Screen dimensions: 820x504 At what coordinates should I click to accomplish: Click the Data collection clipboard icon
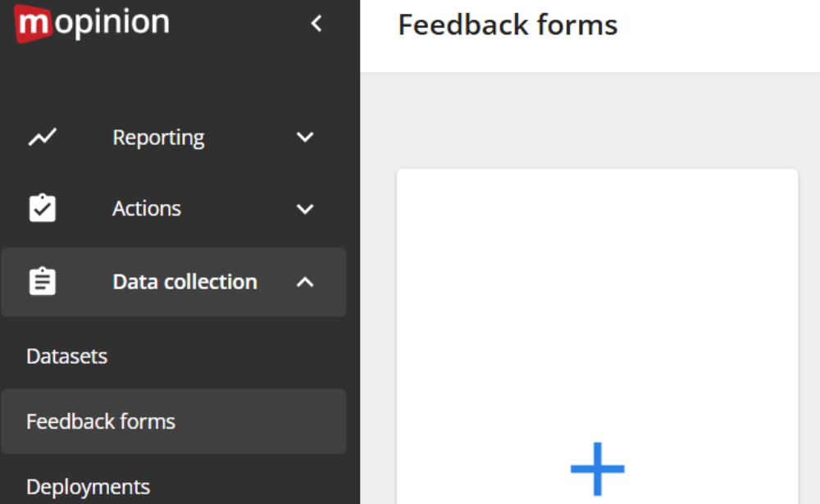tap(42, 281)
